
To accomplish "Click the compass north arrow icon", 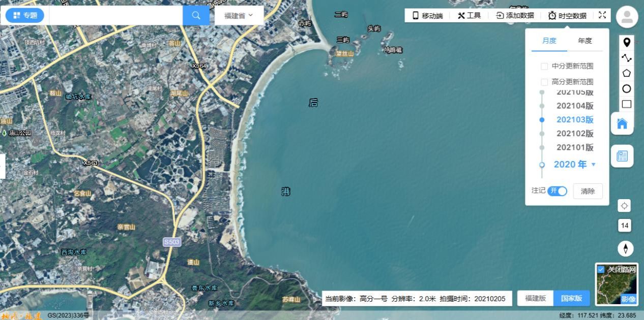I will [625, 248].
